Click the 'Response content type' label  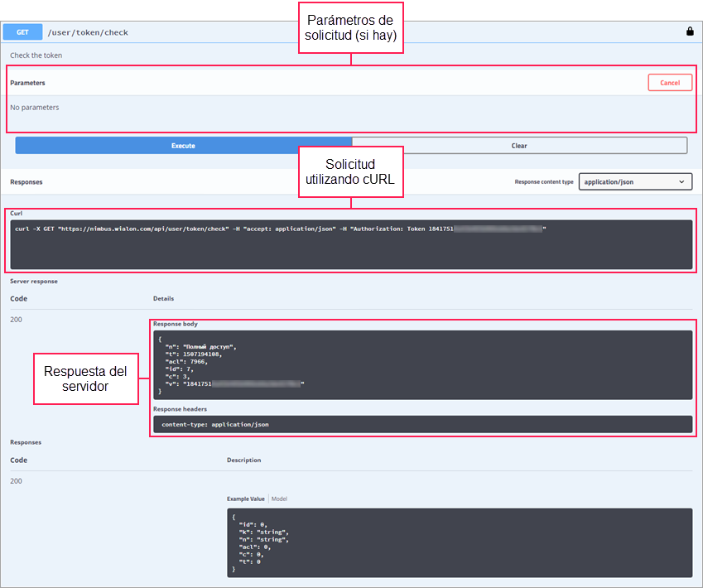[x=544, y=181]
